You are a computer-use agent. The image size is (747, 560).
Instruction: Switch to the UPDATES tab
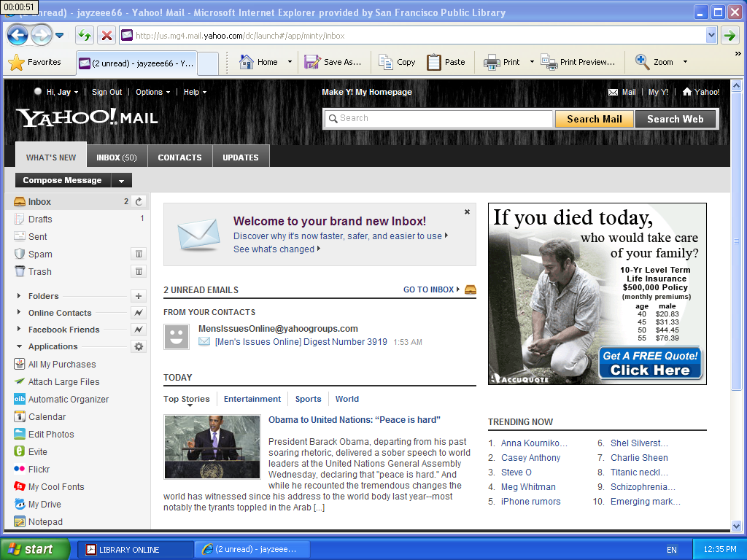tap(241, 157)
